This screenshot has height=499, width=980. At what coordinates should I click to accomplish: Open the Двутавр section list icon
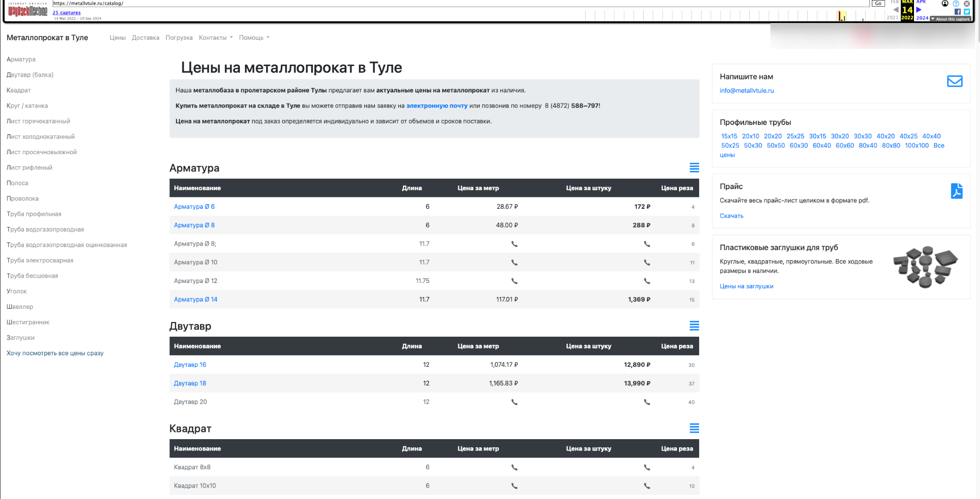[x=694, y=326]
